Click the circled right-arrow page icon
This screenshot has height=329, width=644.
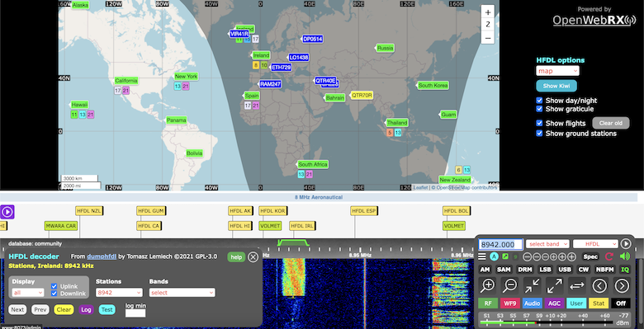coord(622,285)
